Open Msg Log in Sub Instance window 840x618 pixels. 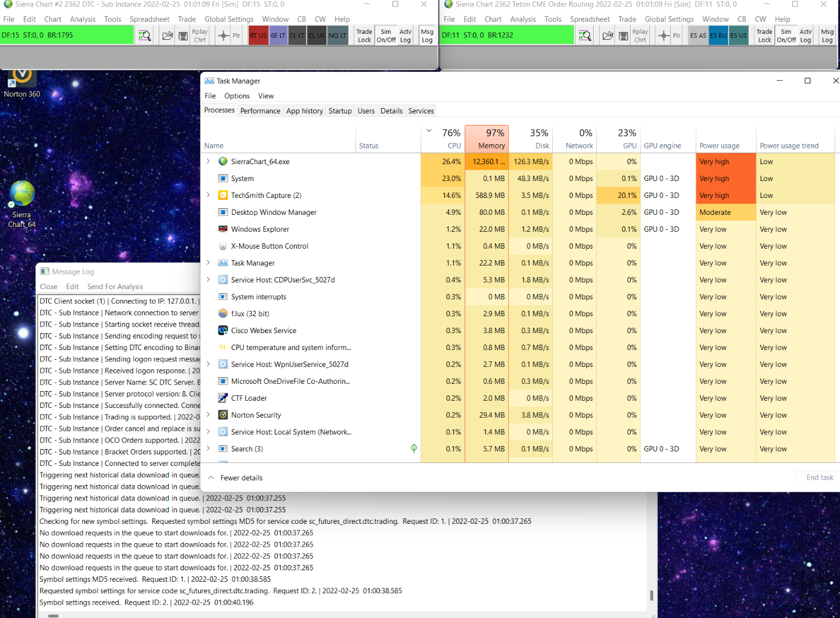pos(427,36)
